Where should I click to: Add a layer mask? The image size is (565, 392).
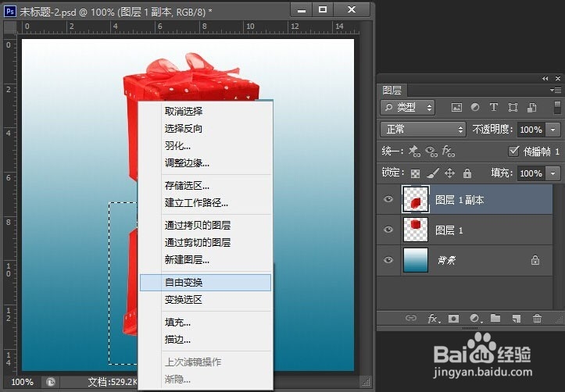click(x=454, y=319)
